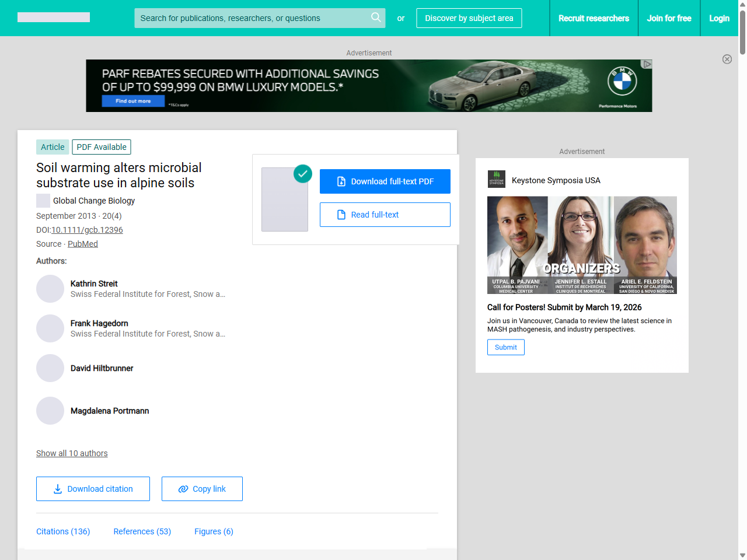The width and height of the screenshot is (747, 560).
Task: Open Frank Hagedorn's profile name
Action: (x=99, y=323)
